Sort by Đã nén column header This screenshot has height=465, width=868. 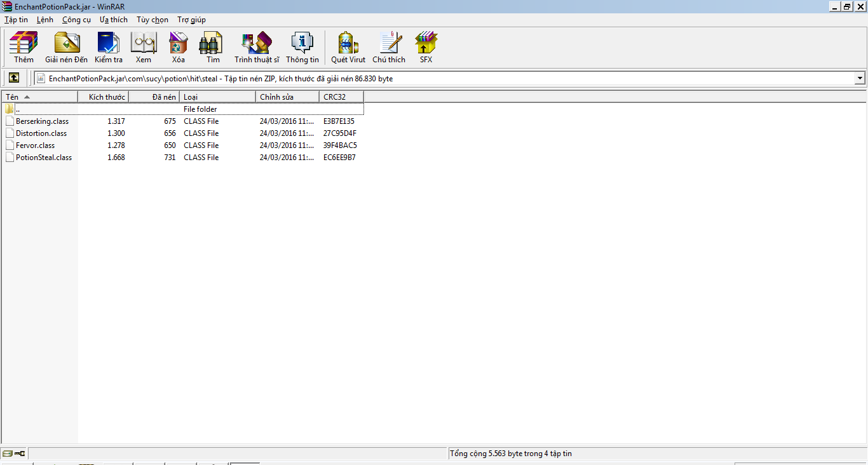pyautogui.click(x=154, y=97)
